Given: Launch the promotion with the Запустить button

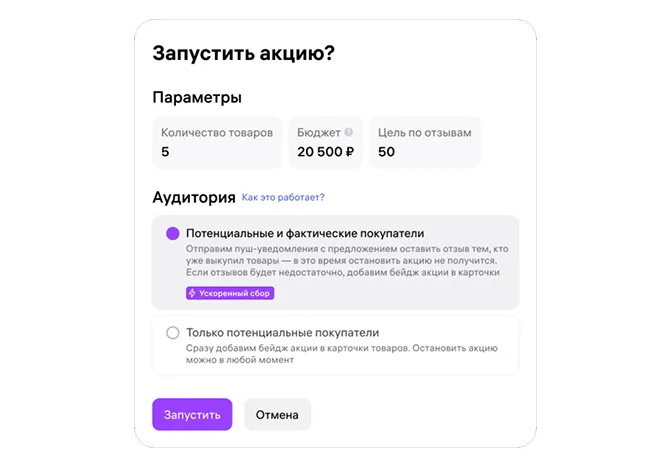Looking at the screenshot, I should click(192, 415).
